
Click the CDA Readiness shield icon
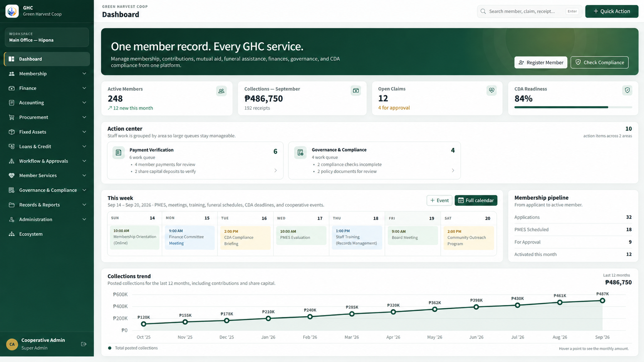[x=627, y=90]
